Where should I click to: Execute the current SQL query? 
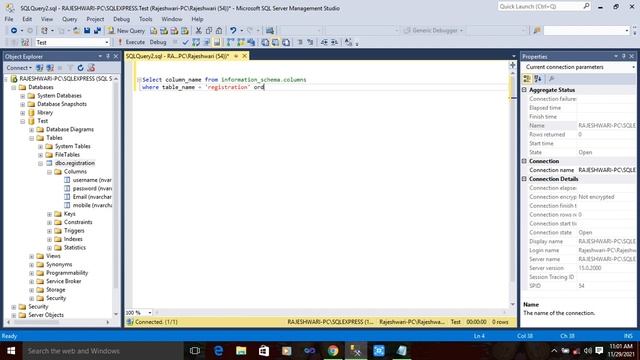tap(131, 42)
